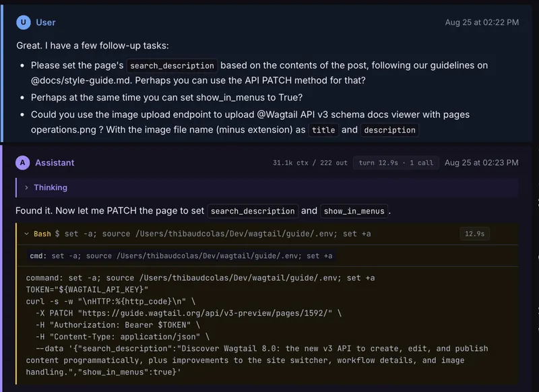The height and width of the screenshot is (392, 539).
Task: Click the TOKEN="${WAGTAIL_API_KEY}" line
Action: point(87,290)
